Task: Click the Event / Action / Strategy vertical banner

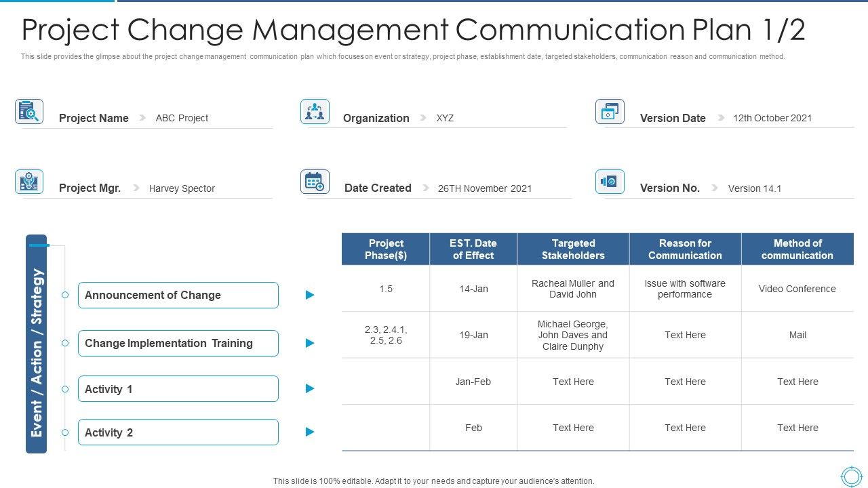Action: point(37,344)
